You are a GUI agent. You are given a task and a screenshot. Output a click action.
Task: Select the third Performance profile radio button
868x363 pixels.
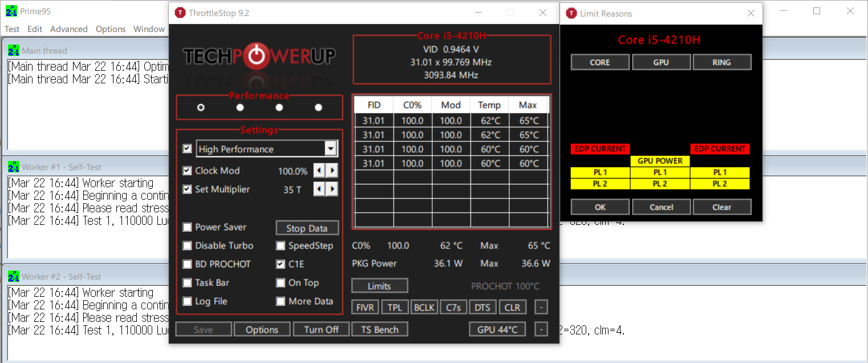[279, 107]
